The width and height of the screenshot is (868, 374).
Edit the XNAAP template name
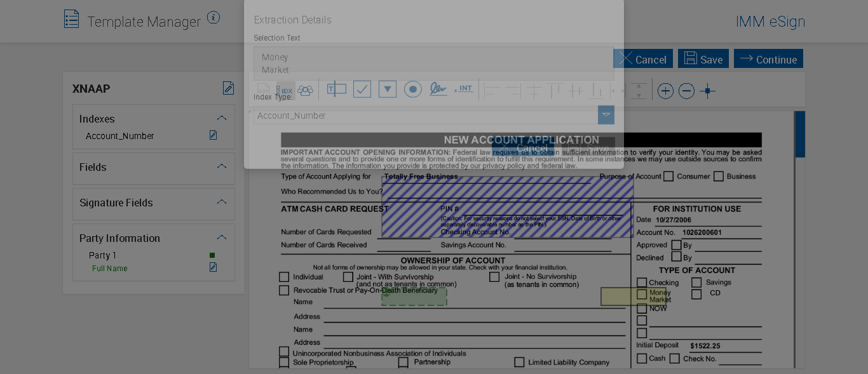pos(228,88)
